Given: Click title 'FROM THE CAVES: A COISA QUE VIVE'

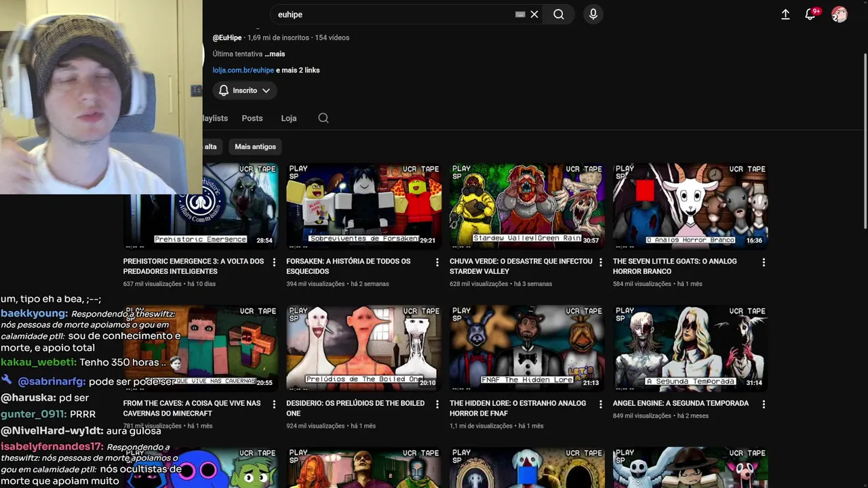Looking at the screenshot, I should 192,408.
